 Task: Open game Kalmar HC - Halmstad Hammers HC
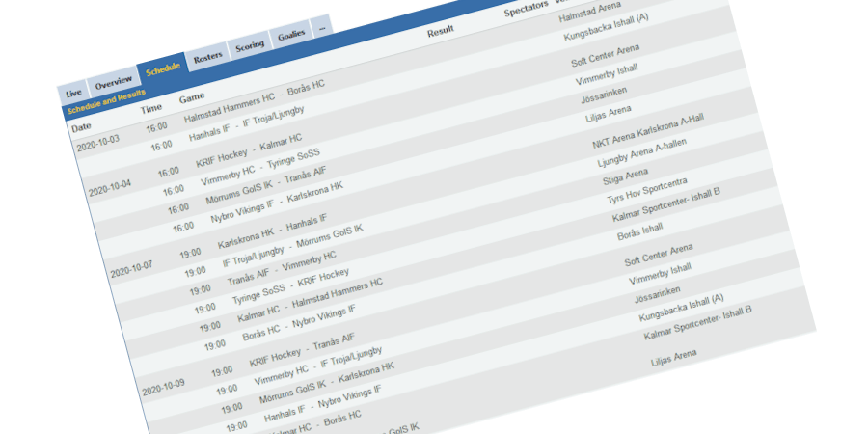pyautogui.click(x=310, y=301)
